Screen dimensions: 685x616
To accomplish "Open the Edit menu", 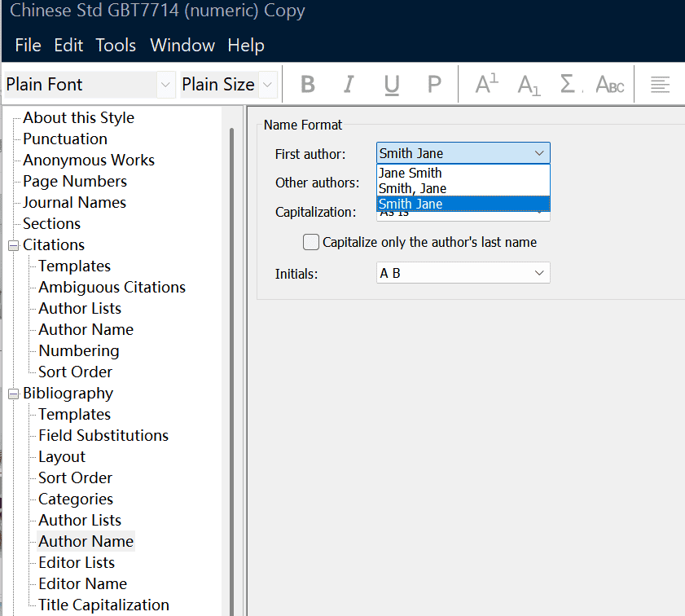I will tap(68, 45).
